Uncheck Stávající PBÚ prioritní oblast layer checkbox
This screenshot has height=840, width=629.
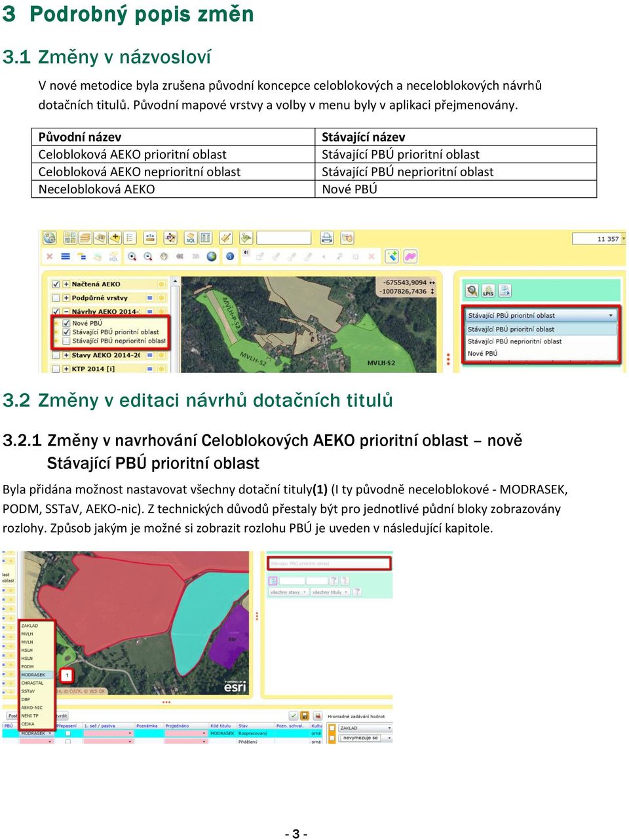click(66, 332)
